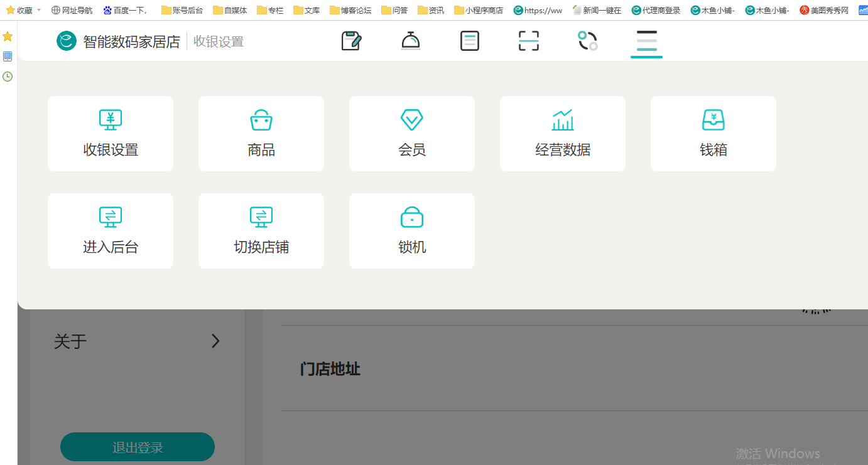Open the 会员 members tile
Screen dimensions: 868x465
tap(412, 134)
